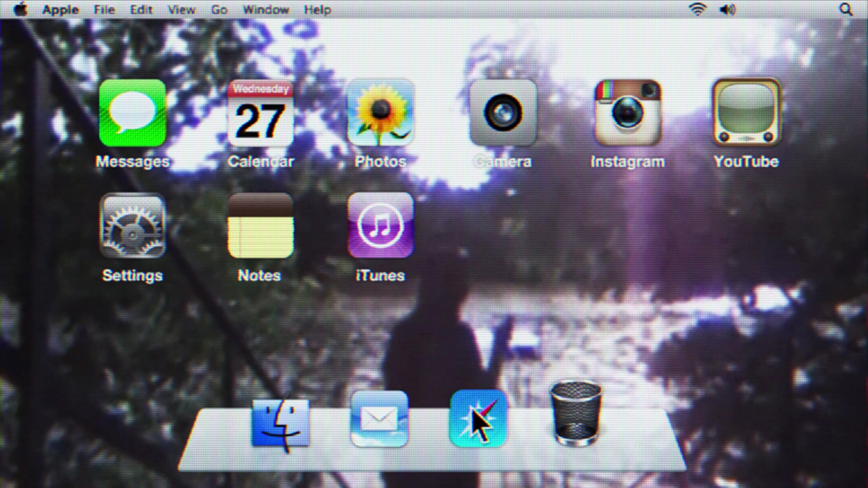Viewport: 868px width, 488px height.
Task: Click the "Notes" label text
Action: [x=259, y=276]
